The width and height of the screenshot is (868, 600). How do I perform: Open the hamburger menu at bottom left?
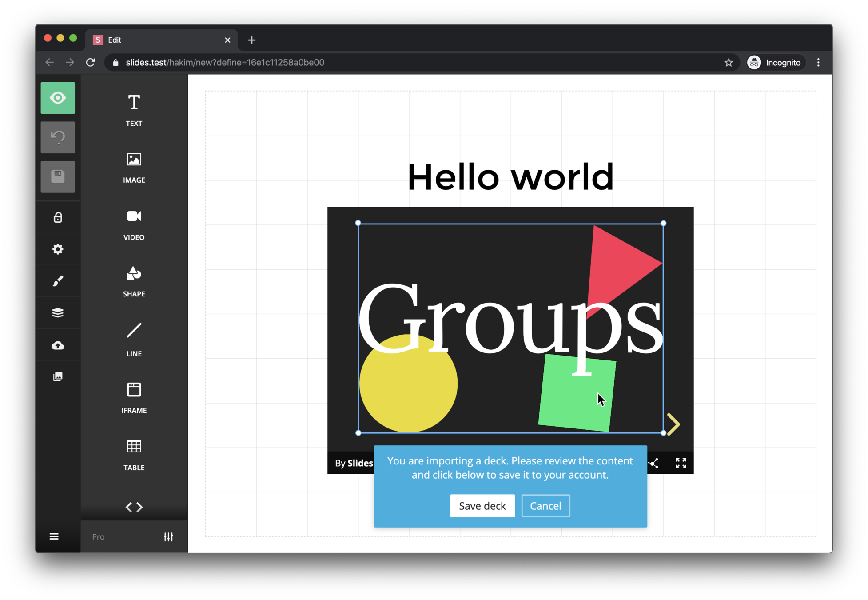(x=54, y=536)
